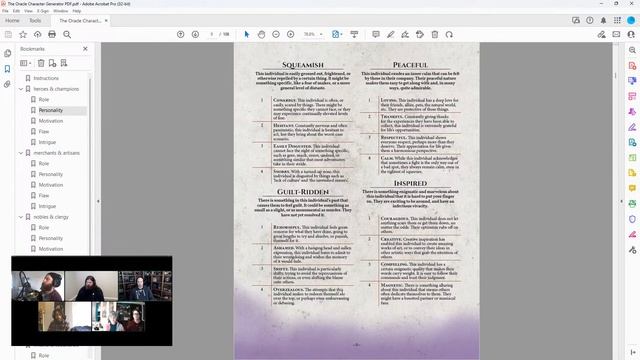Click the current page number field
The width and height of the screenshot is (640, 360).
(211, 34)
